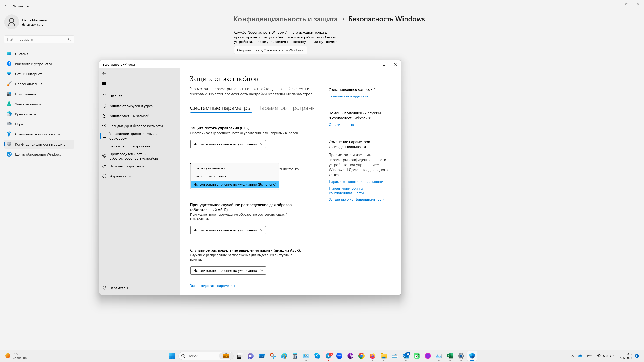644x362 pixels.
Task: Select 'Вкл. по умолчанию' option
Action: 209,168
